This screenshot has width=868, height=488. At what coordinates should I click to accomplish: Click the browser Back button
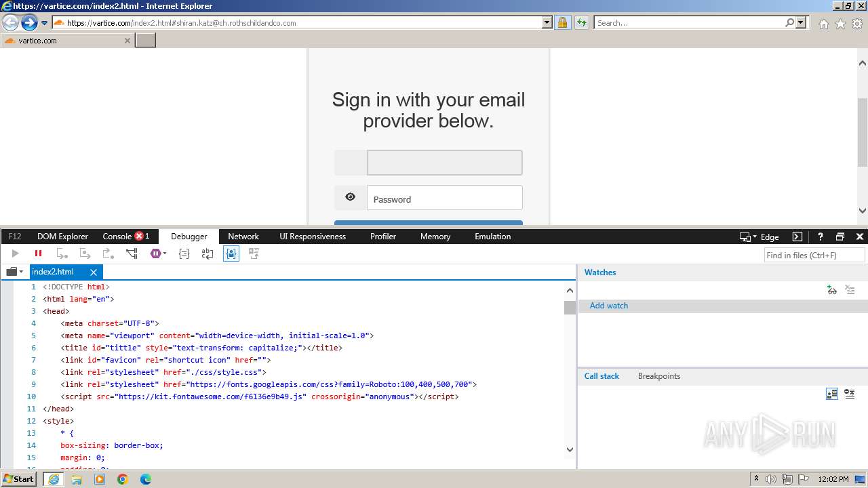[11, 23]
